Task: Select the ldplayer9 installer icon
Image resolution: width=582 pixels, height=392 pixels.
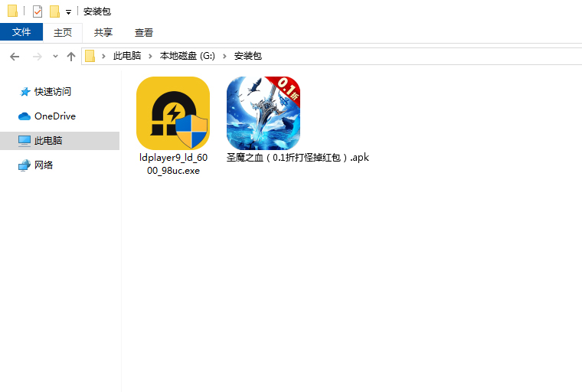Action: [172, 113]
